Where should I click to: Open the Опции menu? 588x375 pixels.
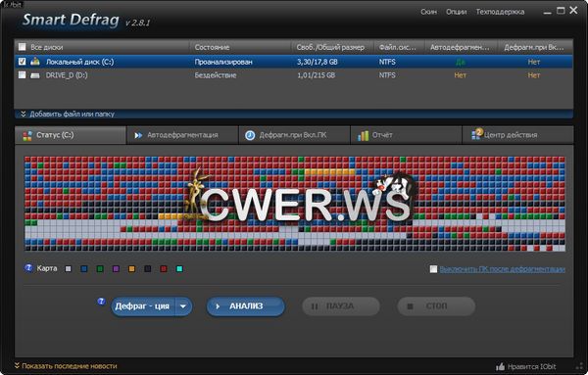[x=457, y=12]
